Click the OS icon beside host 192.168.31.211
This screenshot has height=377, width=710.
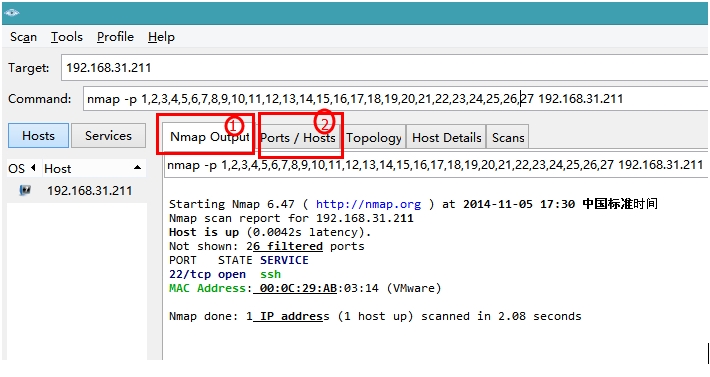[25, 191]
